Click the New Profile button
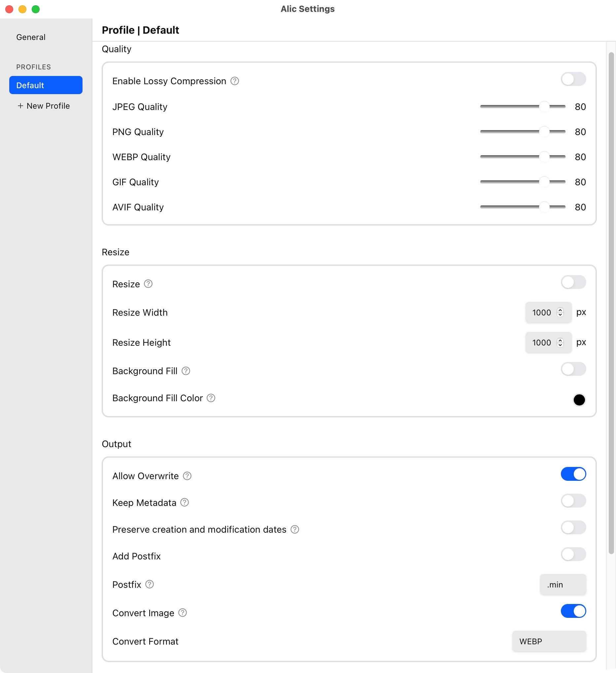This screenshot has width=616, height=673. pos(44,106)
